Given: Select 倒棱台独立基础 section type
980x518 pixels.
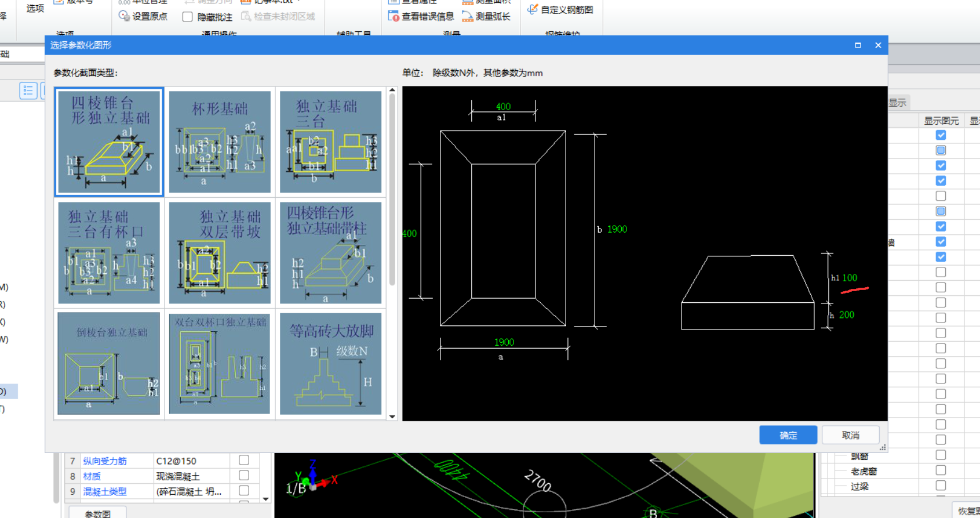Looking at the screenshot, I should pyautogui.click(x=109, y=364).
